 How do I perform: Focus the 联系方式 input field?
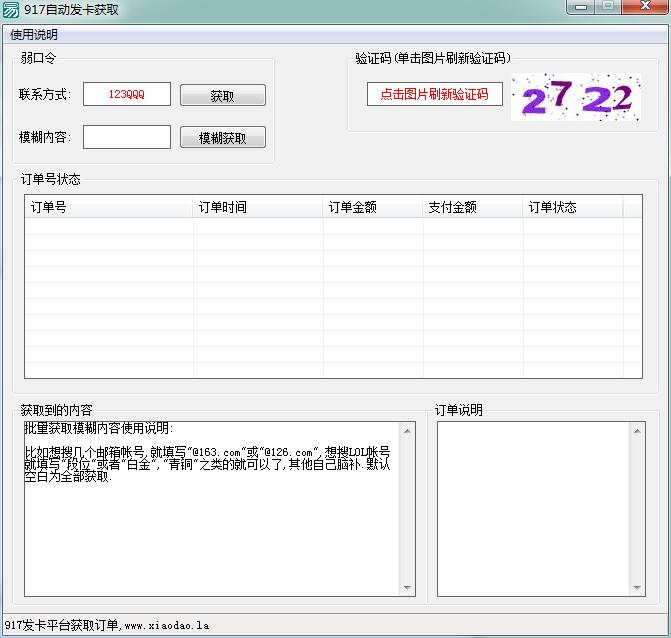(x=127, y=94)
